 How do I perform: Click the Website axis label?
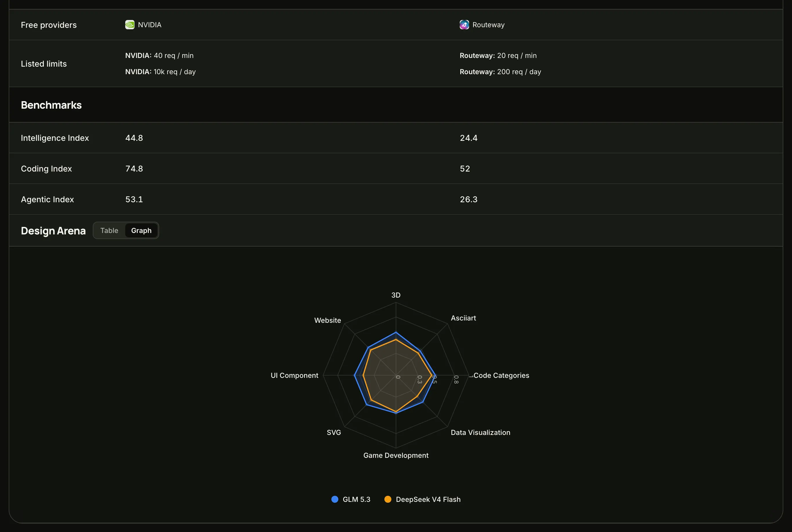tap(327, 320)
